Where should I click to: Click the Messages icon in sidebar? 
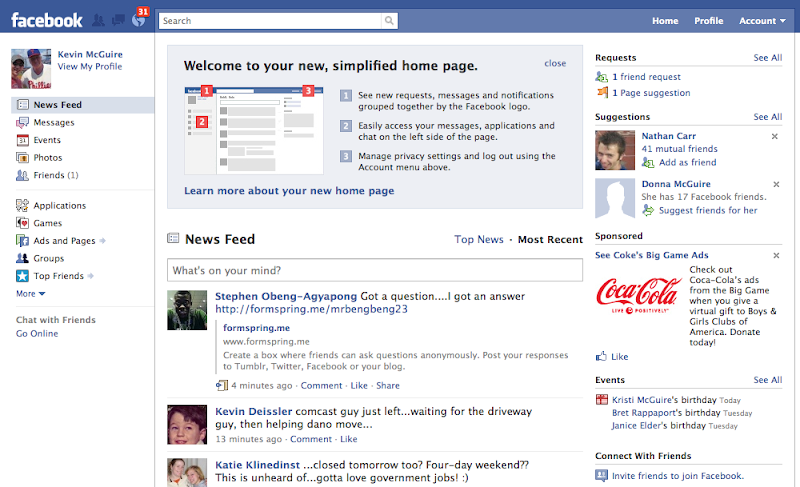click(22, 122)
